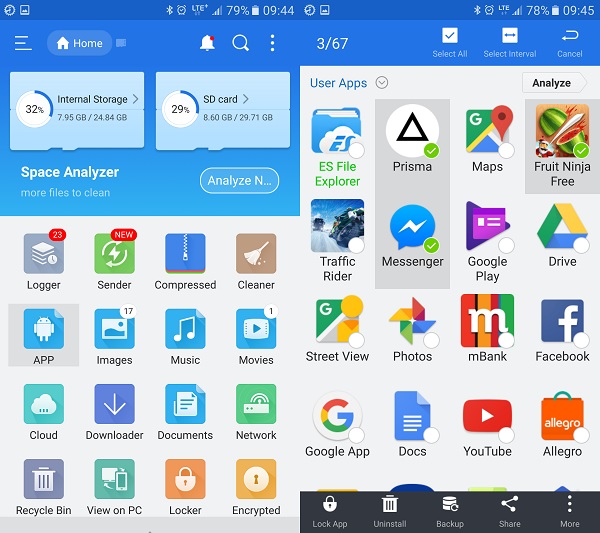Tap the 29% SD card usage ring
The width and height of the screenshot is (600, 533).
180,109
